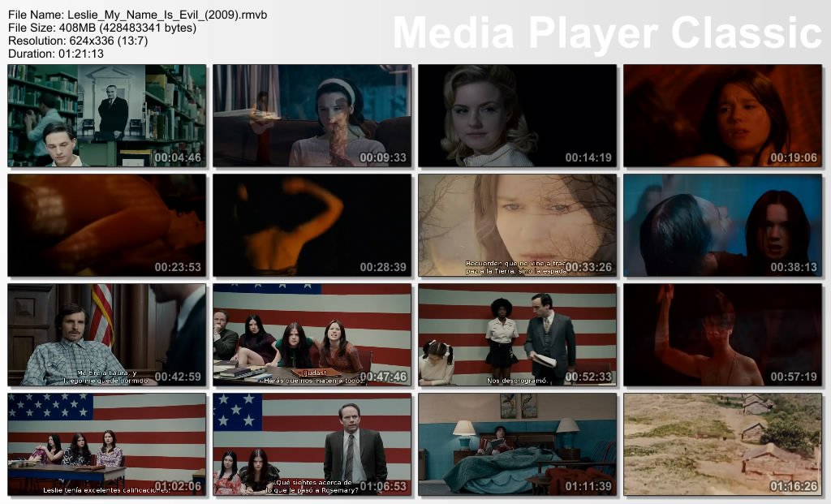The width and height of the screenshot is (831, 504).
Task: Pick the courtroom thumbnail at 00:42:59
Action: coord(107,335)
